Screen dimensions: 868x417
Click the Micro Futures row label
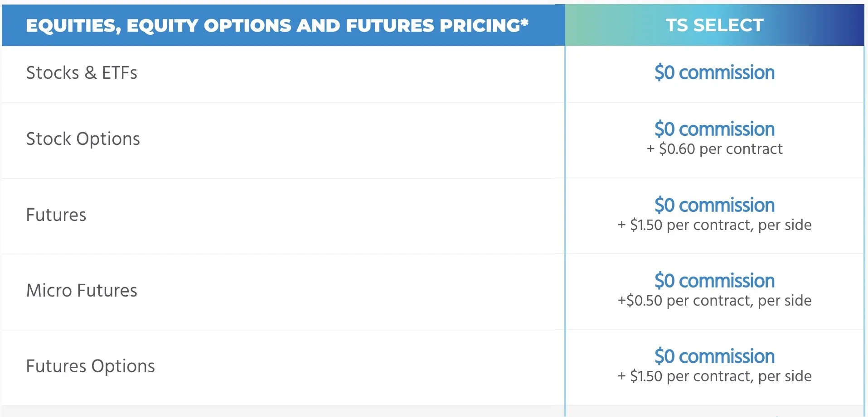82,290
